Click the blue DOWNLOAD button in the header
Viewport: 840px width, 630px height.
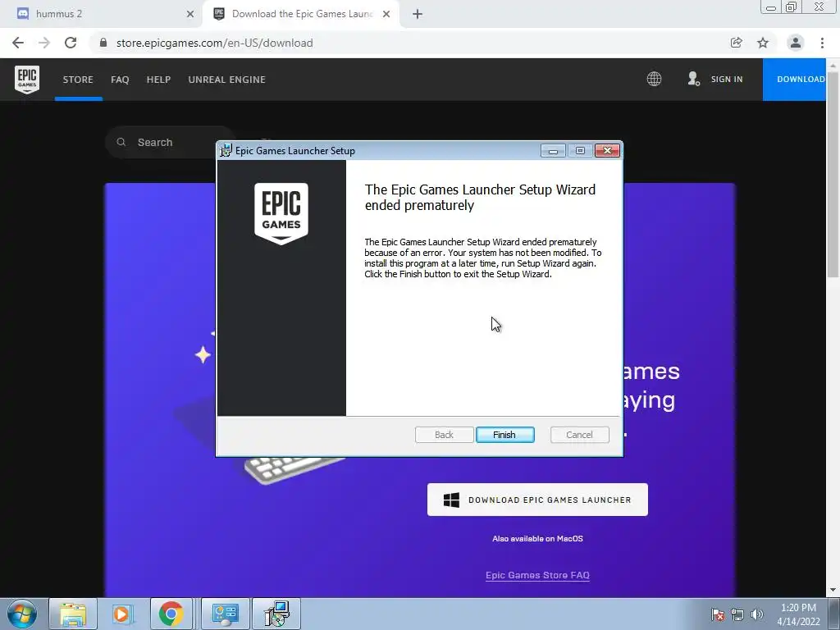(x=794, y=80)
